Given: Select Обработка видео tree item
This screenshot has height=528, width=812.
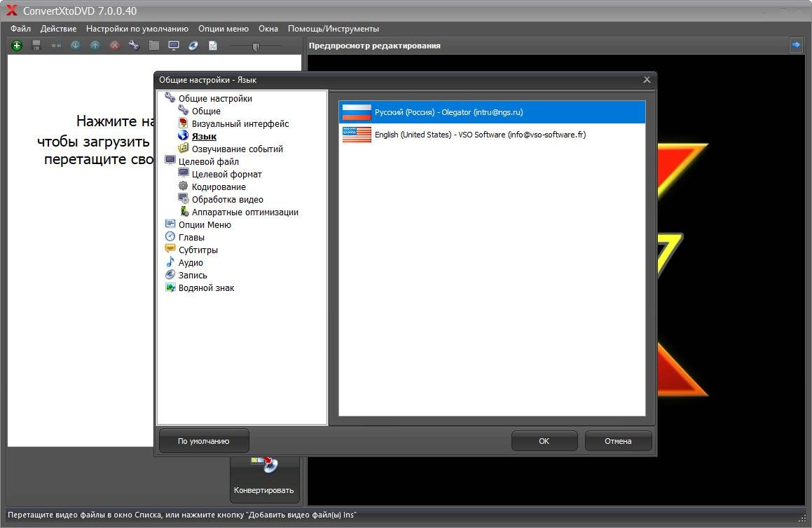Looking at the screenshot, I should point(227,199).
